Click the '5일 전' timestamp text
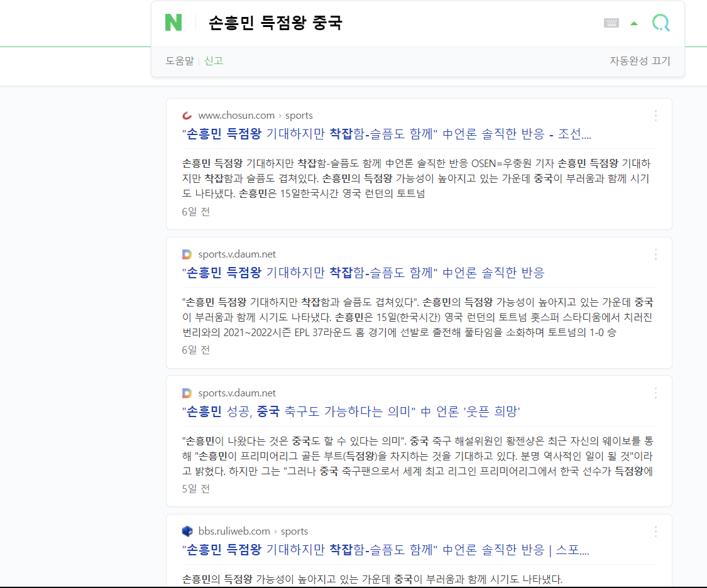707x588 pixels. point(195,488)
